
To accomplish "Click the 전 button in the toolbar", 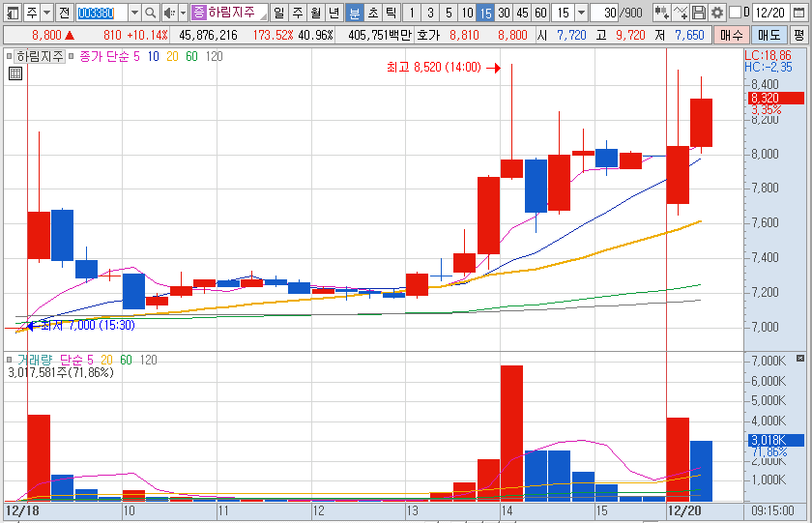I will pos(64,13).
